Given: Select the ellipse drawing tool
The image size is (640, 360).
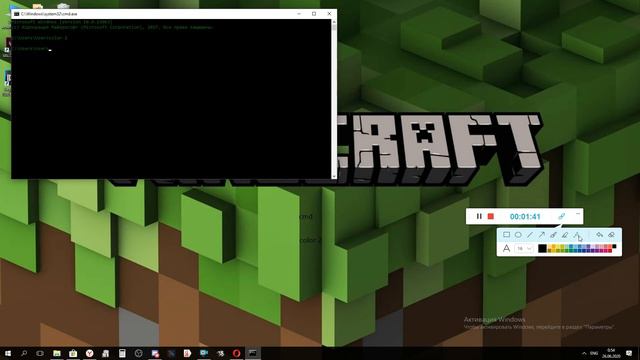Looking at the screenshot, I should tap(518, 235).
